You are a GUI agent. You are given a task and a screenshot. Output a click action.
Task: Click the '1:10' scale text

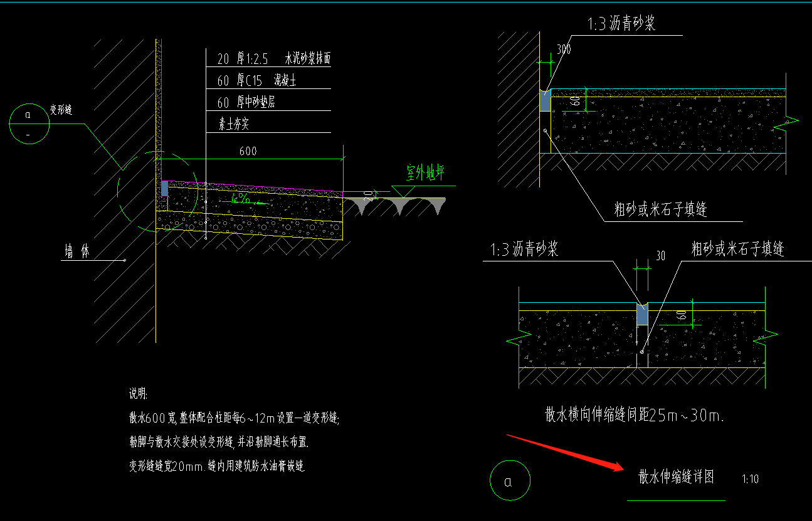click(x=750, y=480)
